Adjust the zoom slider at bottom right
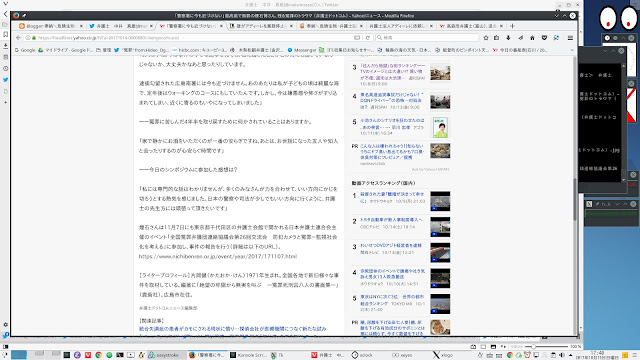 click(x=533, y=347)
